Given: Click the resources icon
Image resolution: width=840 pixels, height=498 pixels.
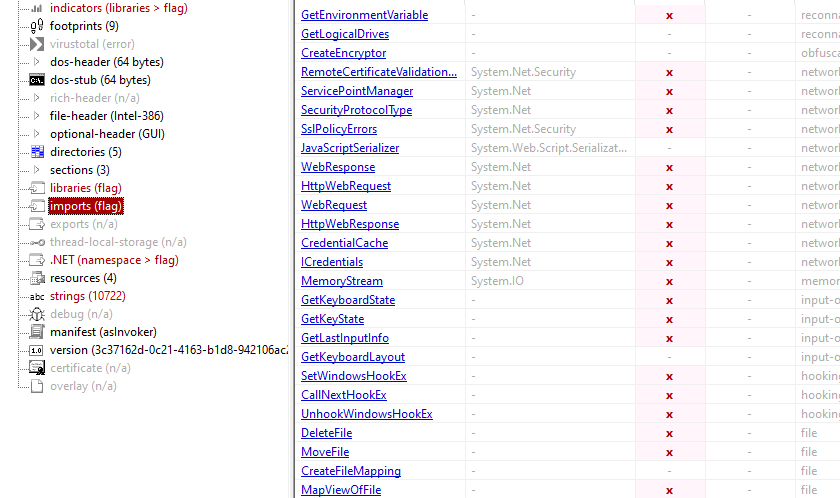Looking at the screenshot, I should [37, 278].
